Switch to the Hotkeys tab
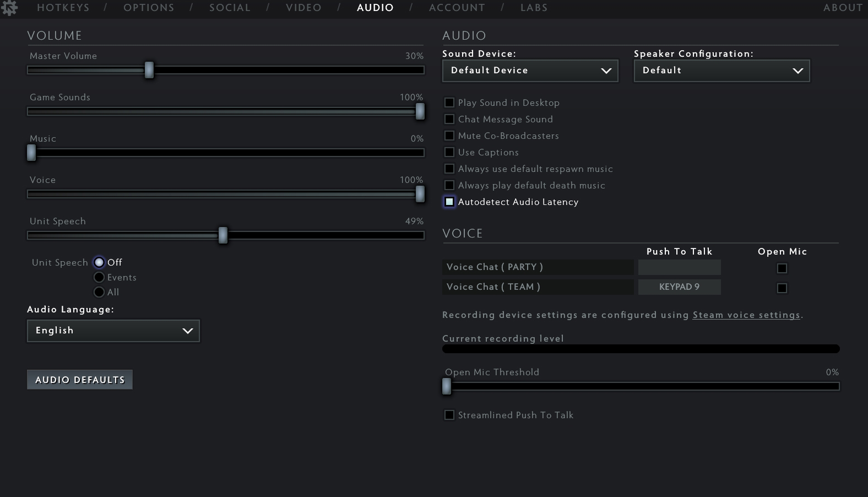The width and height of the screenshot is (868, 497). (x=63, y=8)
